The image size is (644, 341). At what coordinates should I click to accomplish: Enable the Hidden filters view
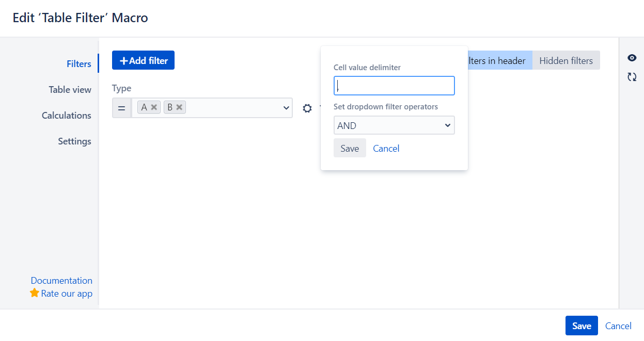click(566, 60)
